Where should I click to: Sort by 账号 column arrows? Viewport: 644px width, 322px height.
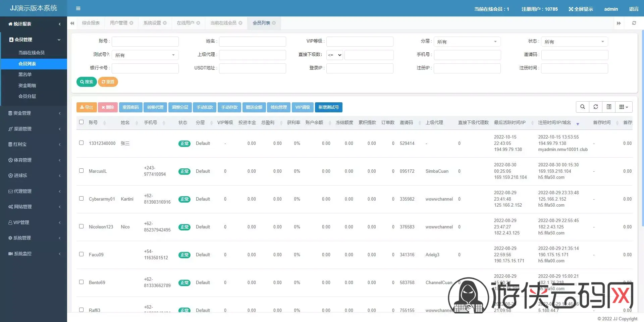(105, 123)
